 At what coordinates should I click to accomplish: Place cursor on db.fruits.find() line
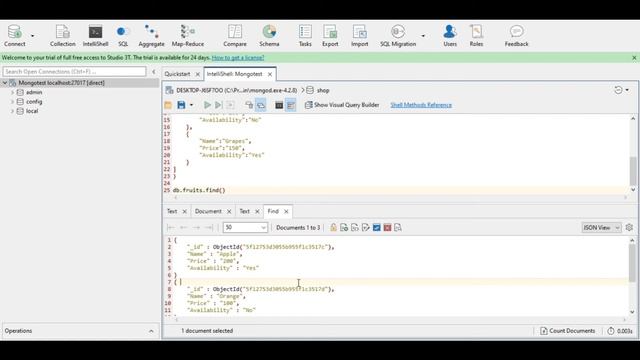tap(199, 190)
